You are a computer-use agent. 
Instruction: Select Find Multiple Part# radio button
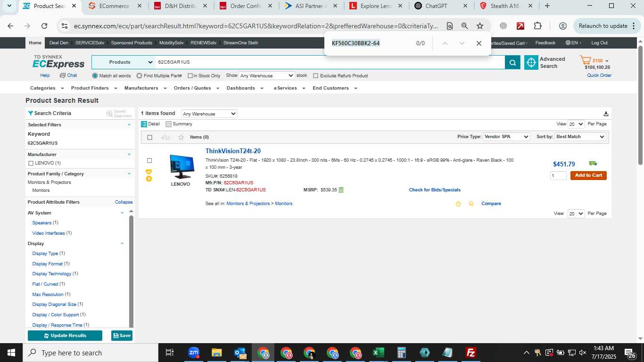point(140,76)
